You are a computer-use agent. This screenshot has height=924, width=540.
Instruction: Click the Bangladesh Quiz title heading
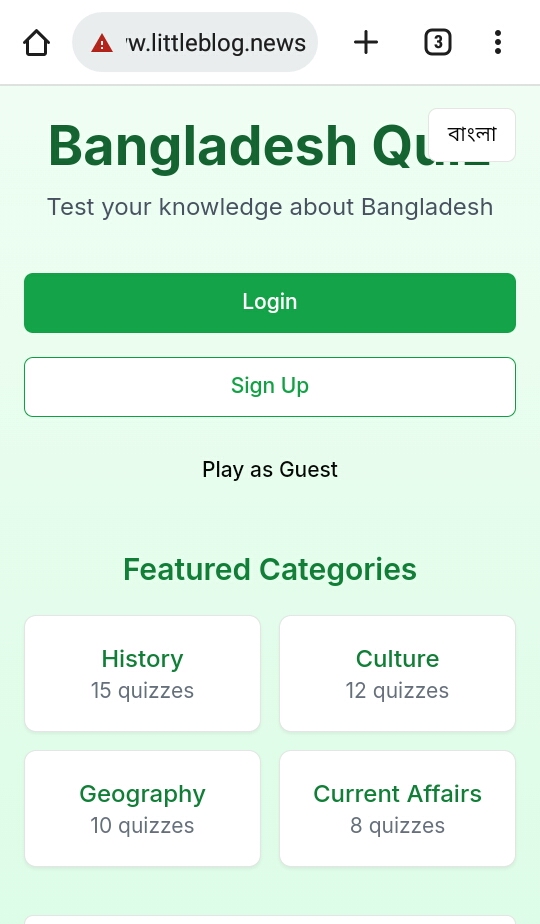[270, 146]
